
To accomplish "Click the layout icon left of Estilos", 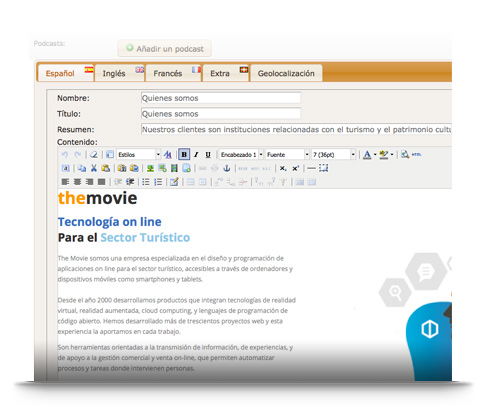I will 110,155.
